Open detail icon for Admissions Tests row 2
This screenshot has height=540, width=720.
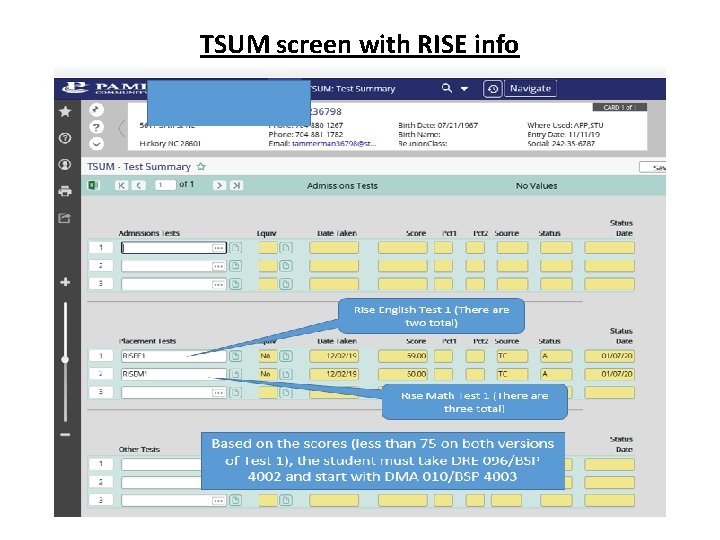pyautogui.click(x=236, y=266)
